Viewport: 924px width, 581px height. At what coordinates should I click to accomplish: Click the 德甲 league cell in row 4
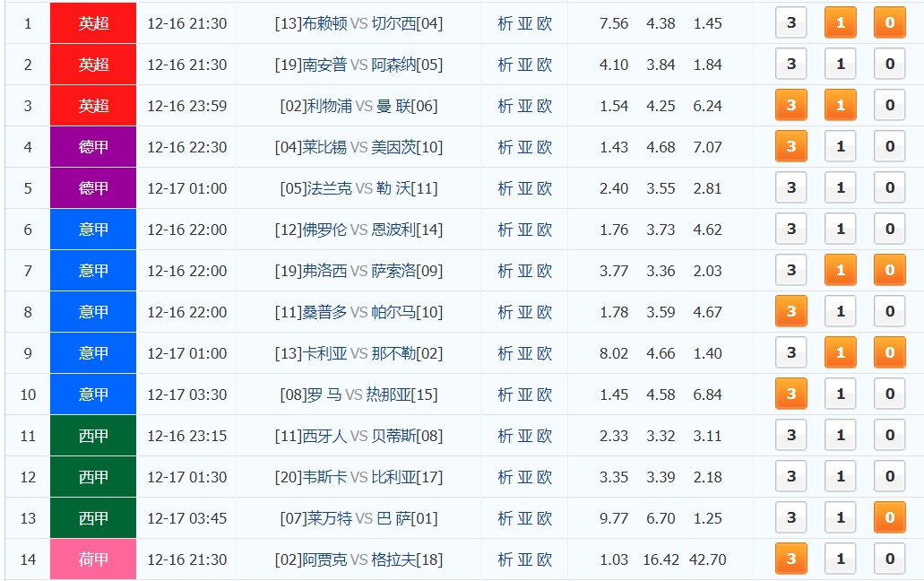coord(93,147)
